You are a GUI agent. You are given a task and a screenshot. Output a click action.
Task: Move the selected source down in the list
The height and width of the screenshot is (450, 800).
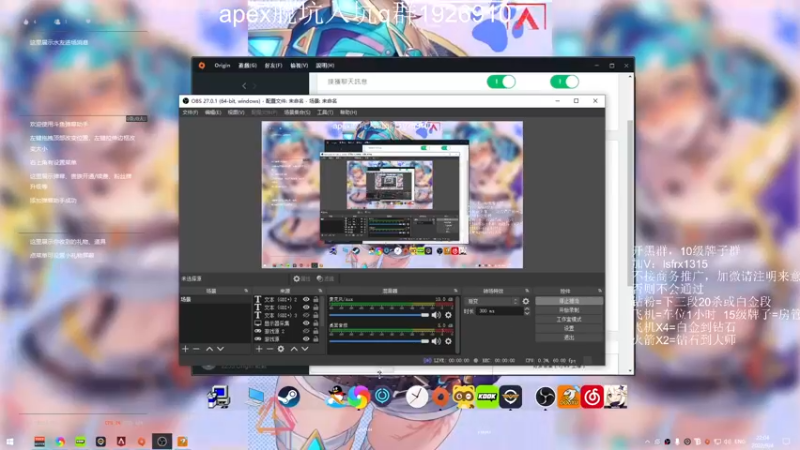(x=305, y=349)
